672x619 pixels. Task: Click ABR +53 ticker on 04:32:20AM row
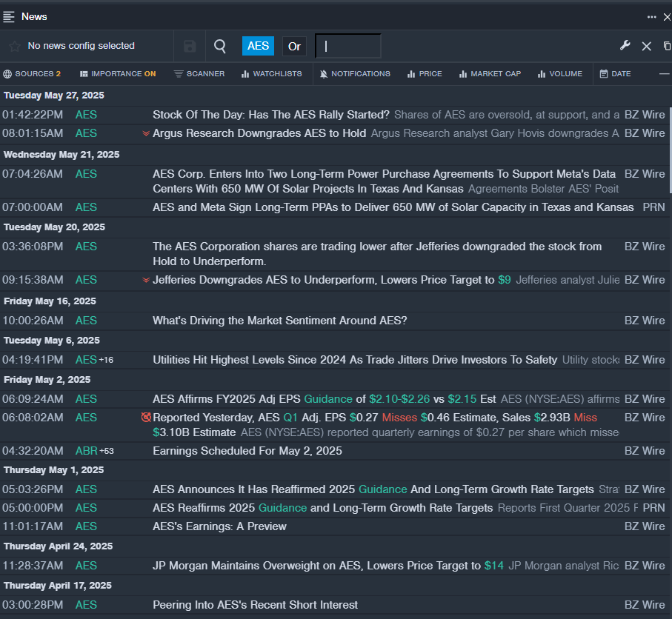point(95,451)
